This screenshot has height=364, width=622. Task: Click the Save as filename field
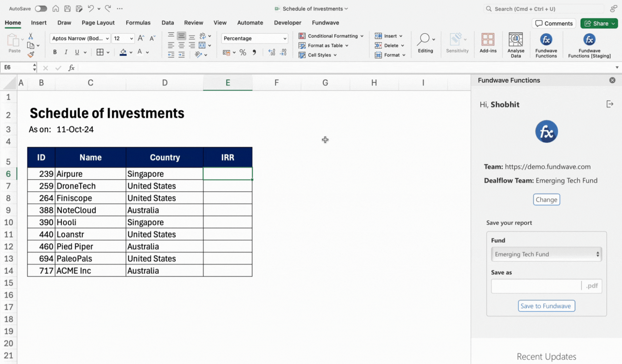point(536,286)
